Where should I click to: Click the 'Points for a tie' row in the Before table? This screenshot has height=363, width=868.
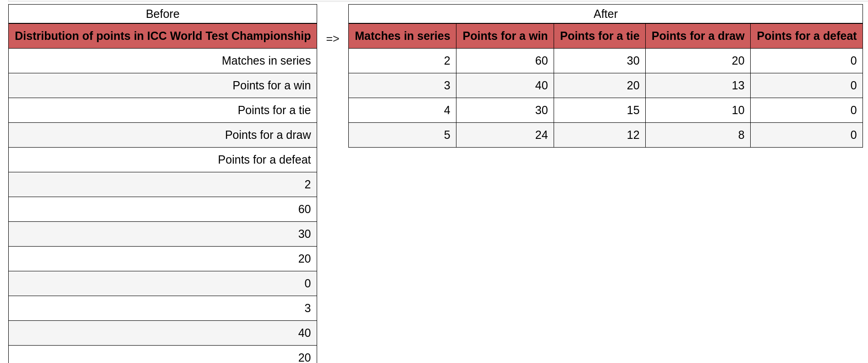click(x=163, y=110)
